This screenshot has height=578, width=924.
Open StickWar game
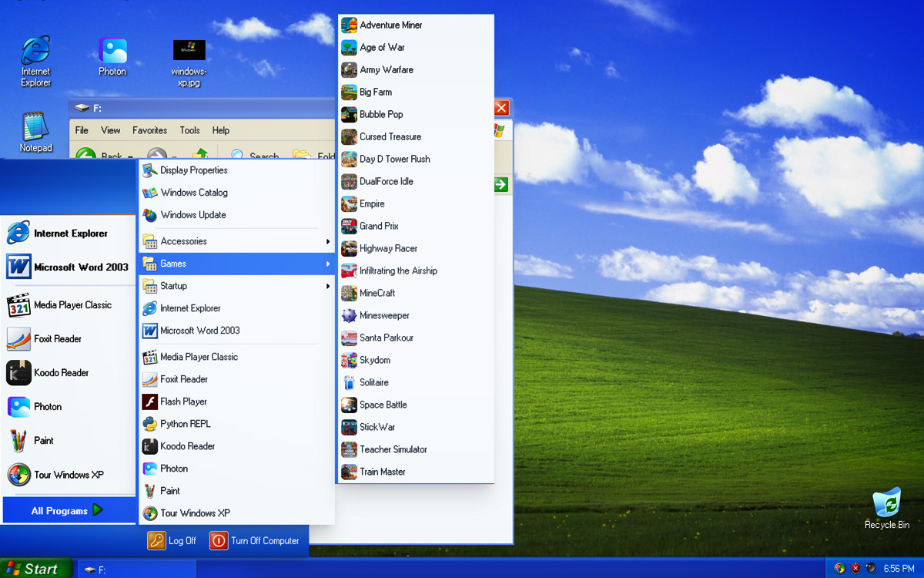[x=415, y=428]
